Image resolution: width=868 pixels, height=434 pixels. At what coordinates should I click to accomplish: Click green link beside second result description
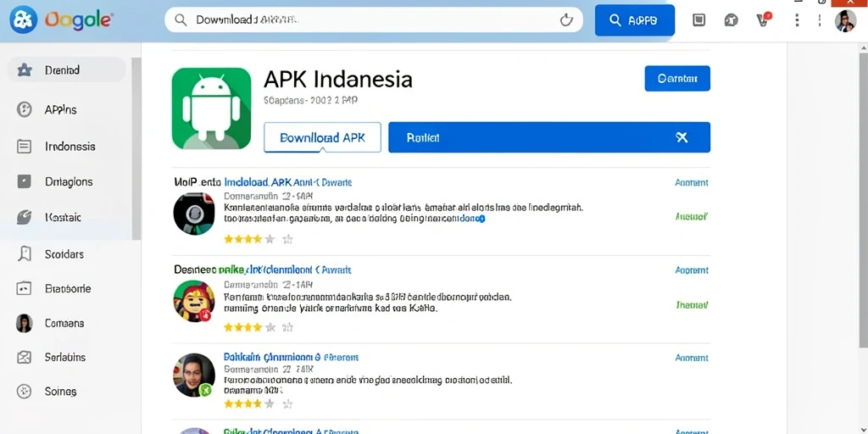[x=692, y=304]
